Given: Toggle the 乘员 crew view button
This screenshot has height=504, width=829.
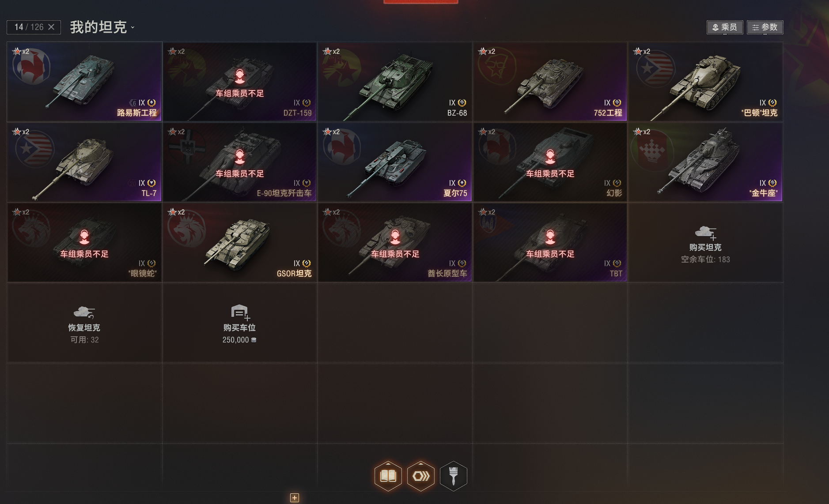Looking at the screenshot, I should 725,27.
